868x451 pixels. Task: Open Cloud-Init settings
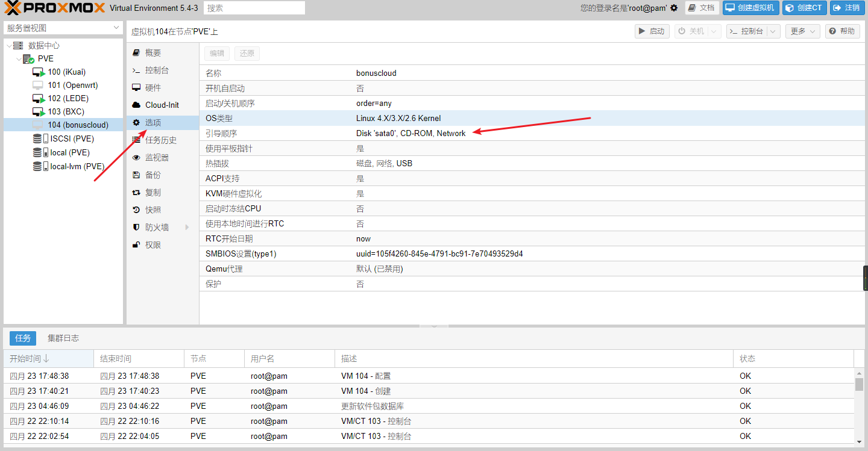click(x=163, y=105)
